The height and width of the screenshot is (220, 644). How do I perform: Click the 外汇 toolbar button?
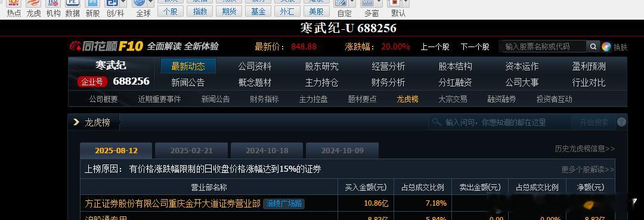tap(287, 11)
